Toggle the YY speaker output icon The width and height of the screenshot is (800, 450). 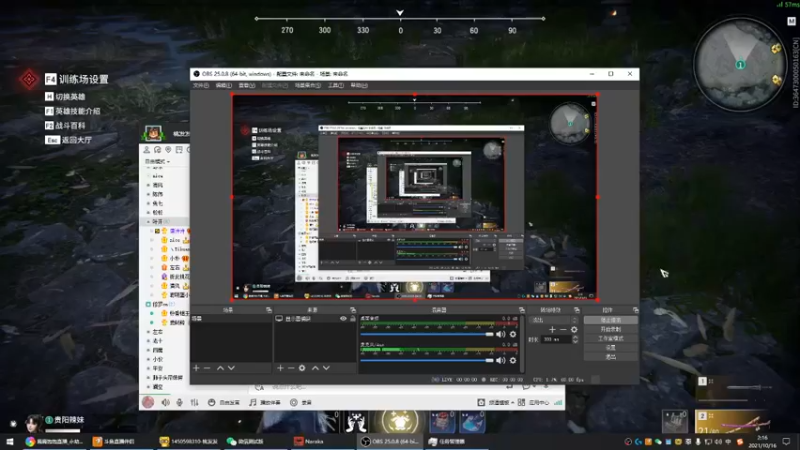tap(165, 403)
